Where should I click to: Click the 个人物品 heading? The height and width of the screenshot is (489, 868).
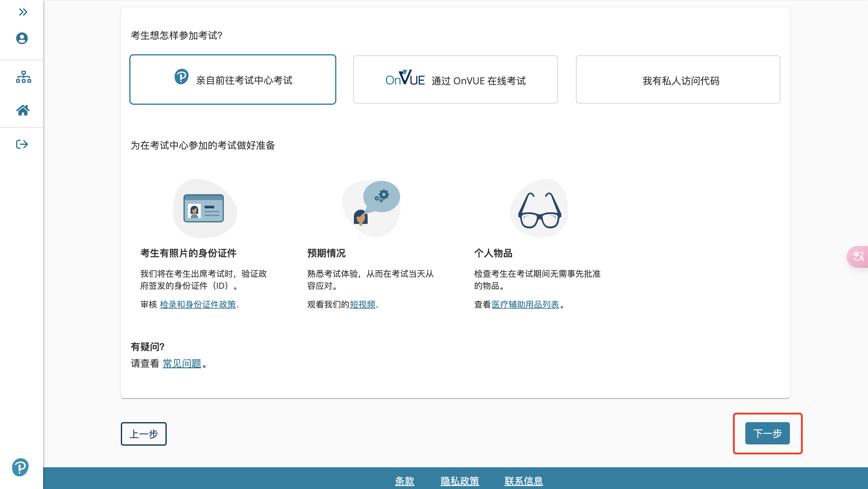pyautogui.click(x=493, y=253)
